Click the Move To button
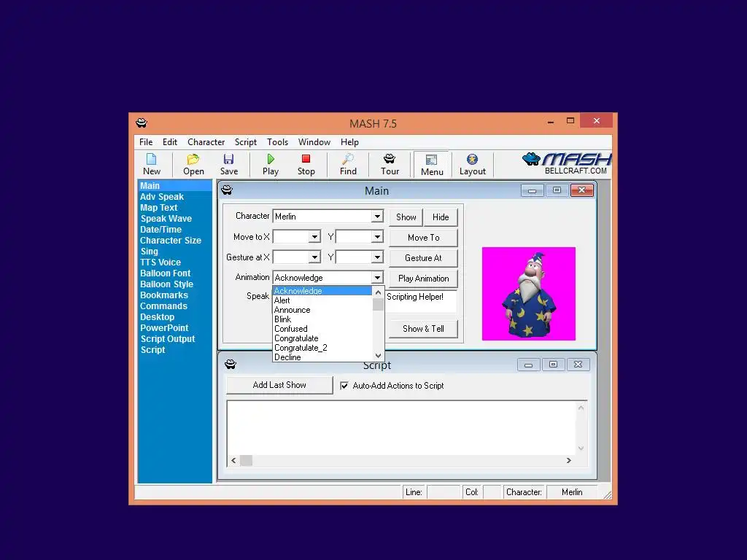747x560 pixels. pyautogui.click(x=424, y=238)
